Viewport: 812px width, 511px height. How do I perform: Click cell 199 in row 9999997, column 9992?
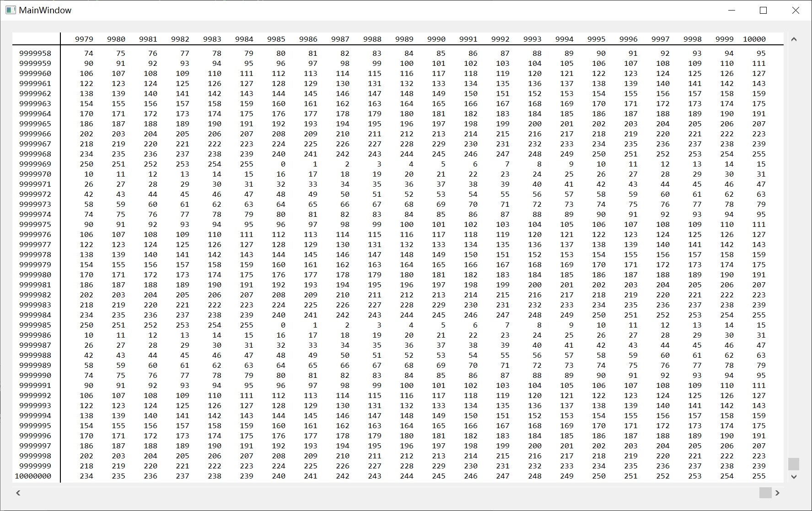click(x=503, y=446)
